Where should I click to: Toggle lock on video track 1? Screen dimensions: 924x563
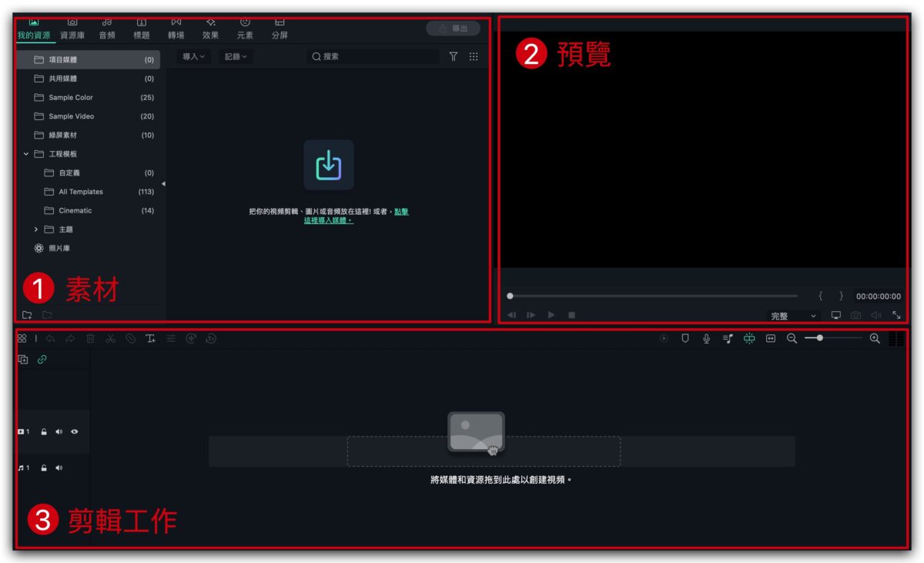(44, 432)
